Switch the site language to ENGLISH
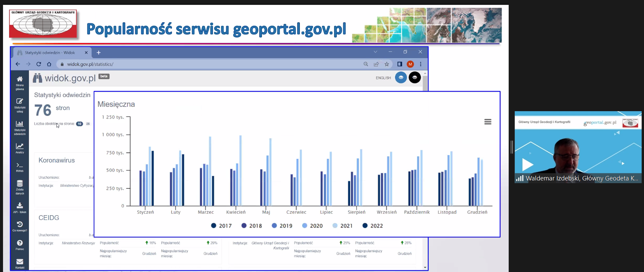 tap(383, 78)
